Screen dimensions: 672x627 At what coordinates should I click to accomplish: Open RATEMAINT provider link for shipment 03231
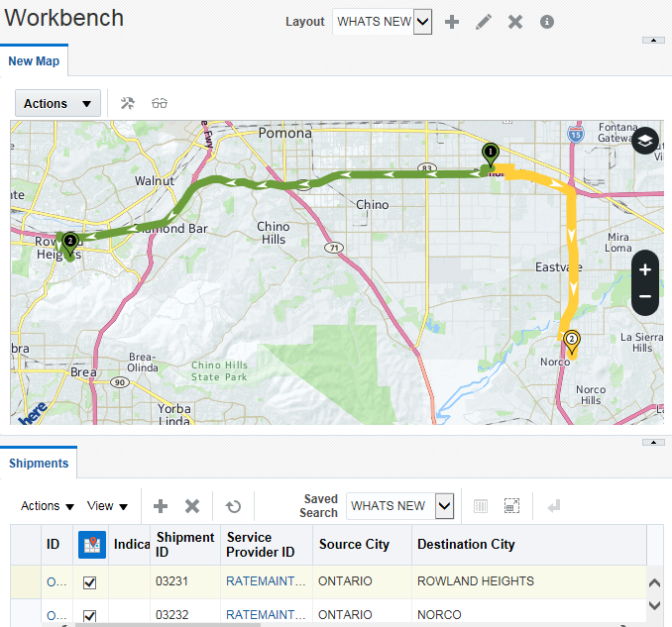click(x=266, y=581)
